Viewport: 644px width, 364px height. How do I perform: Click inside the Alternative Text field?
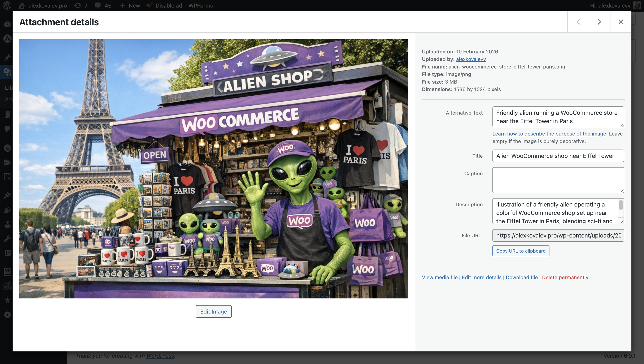click(558, 117)
